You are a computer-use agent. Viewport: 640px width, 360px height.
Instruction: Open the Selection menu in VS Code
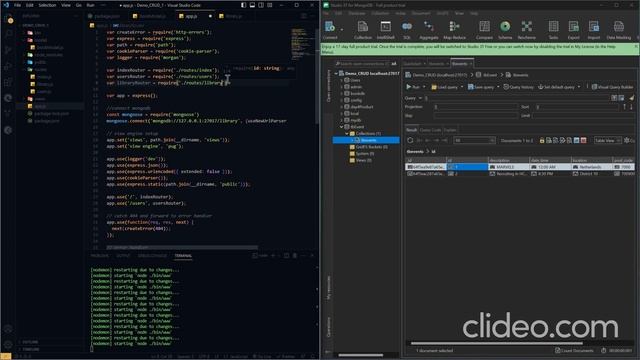(x=47, y=5)
